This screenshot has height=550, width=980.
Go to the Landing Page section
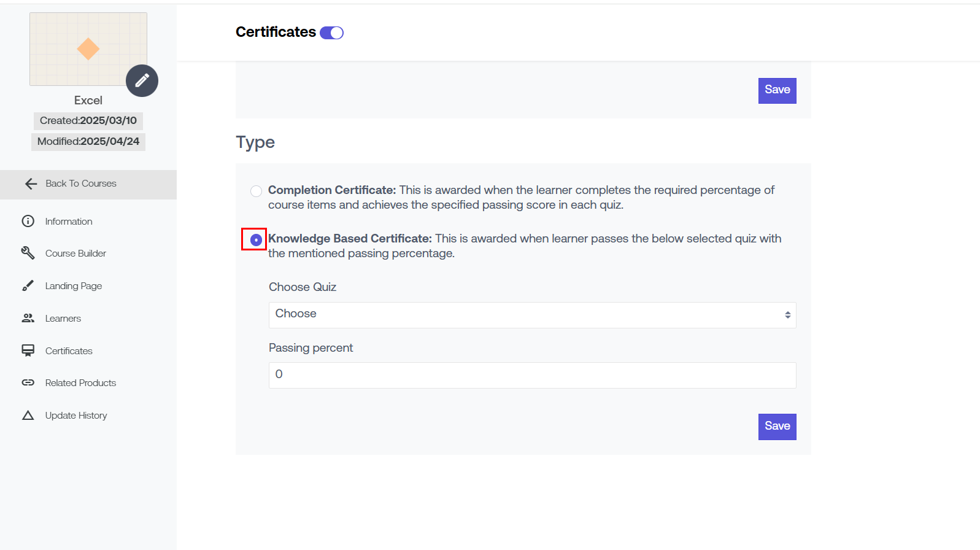pyautogui.click(x=74, y=286)
